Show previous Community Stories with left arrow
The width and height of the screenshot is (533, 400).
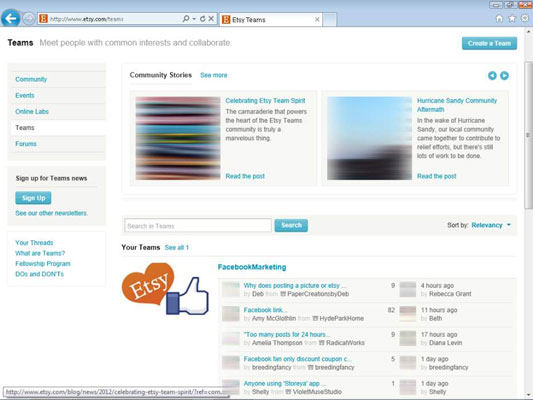point(492,75)
